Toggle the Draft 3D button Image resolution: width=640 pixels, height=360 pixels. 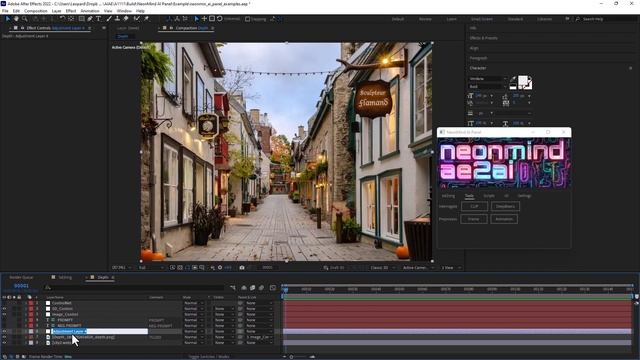pyautogui.click(x=334, y=268)
